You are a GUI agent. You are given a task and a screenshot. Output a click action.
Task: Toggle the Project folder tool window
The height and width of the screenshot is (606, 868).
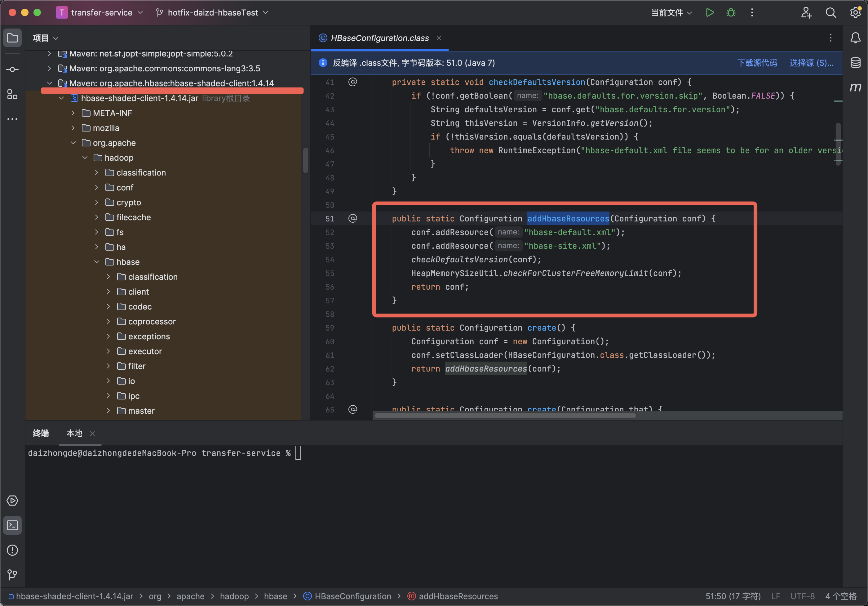pos(12,38)
